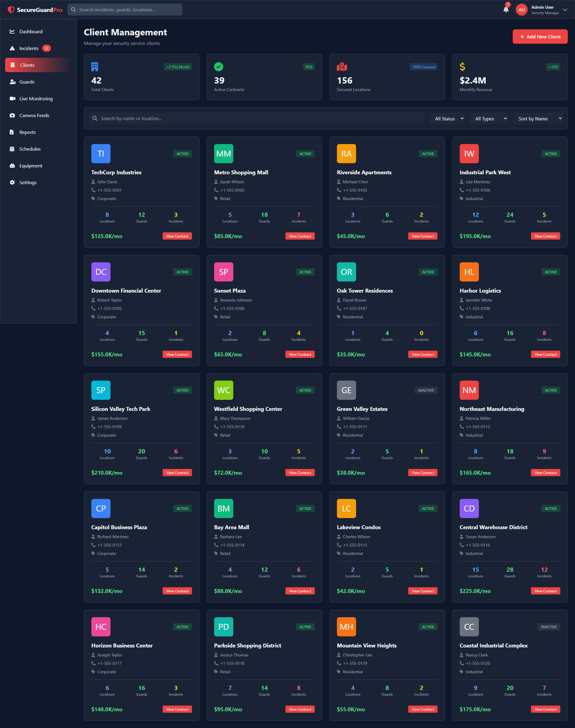The image size is (575, 728).
Task: Click the Secured Locations map icon
Action: pyautogui.click(x=342, y=67)
